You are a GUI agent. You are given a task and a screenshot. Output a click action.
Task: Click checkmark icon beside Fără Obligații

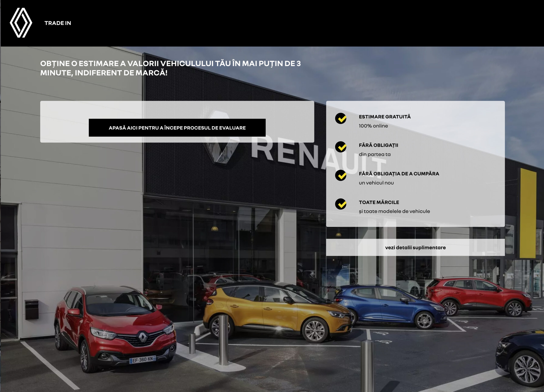pyautogui.click(x=341, y=147)
